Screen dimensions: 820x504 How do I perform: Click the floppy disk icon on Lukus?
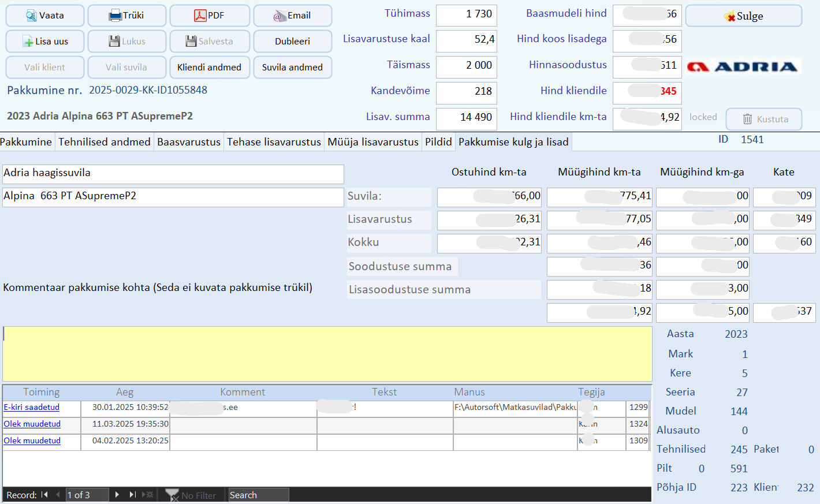(114, 42)
